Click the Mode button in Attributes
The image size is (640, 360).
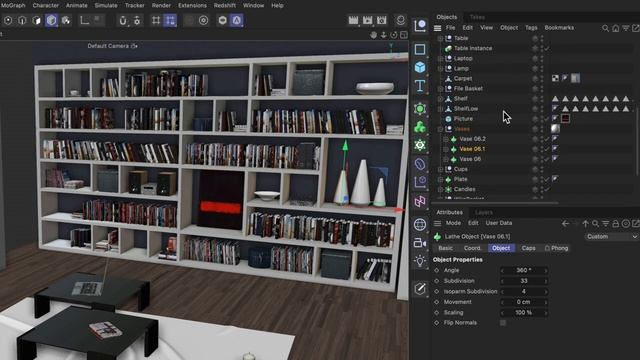click(x=453, y=223)
